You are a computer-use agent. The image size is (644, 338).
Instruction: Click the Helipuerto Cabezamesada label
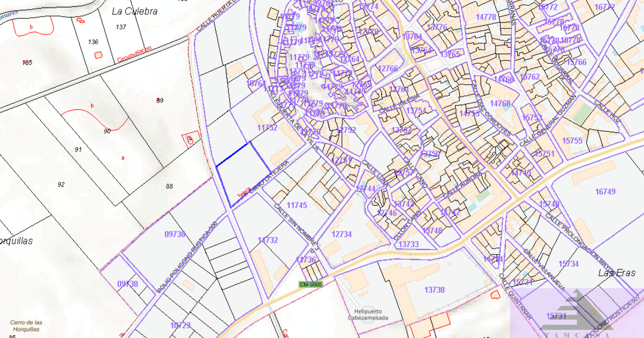pos(367,314)
